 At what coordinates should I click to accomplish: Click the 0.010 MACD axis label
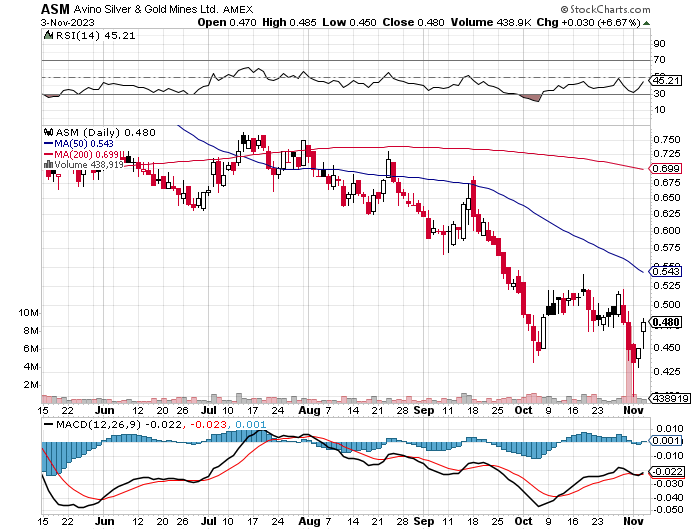coord(669,429)
